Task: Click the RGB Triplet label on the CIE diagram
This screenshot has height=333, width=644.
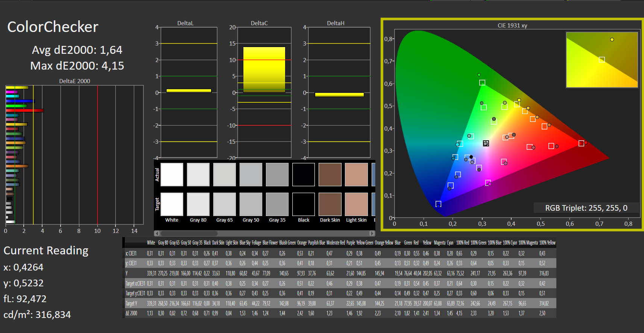Action: (586, 208)
